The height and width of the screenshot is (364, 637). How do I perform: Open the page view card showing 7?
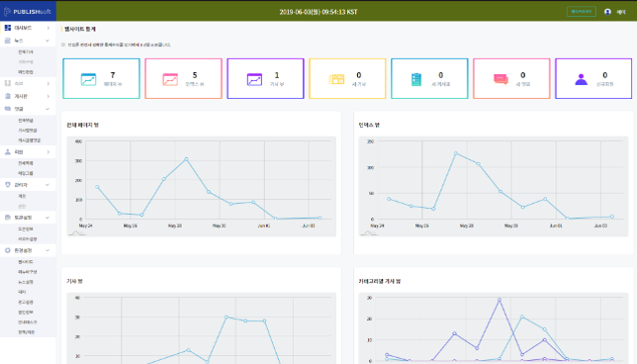click(101, 78)
